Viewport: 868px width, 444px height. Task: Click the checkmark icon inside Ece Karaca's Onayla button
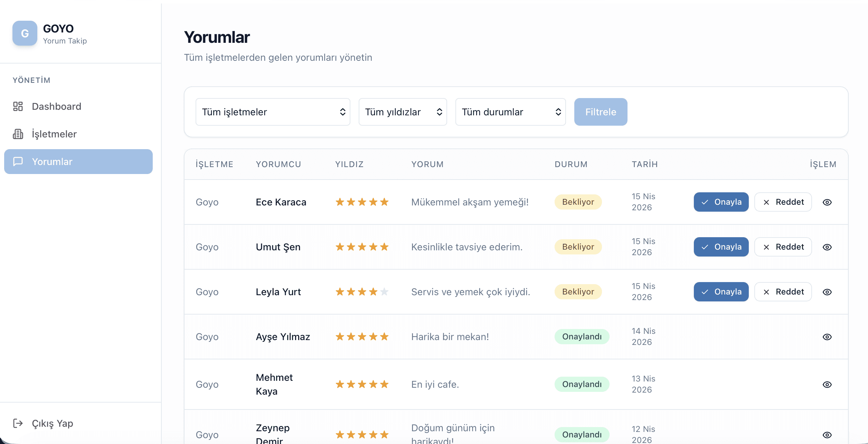[705, 202]
